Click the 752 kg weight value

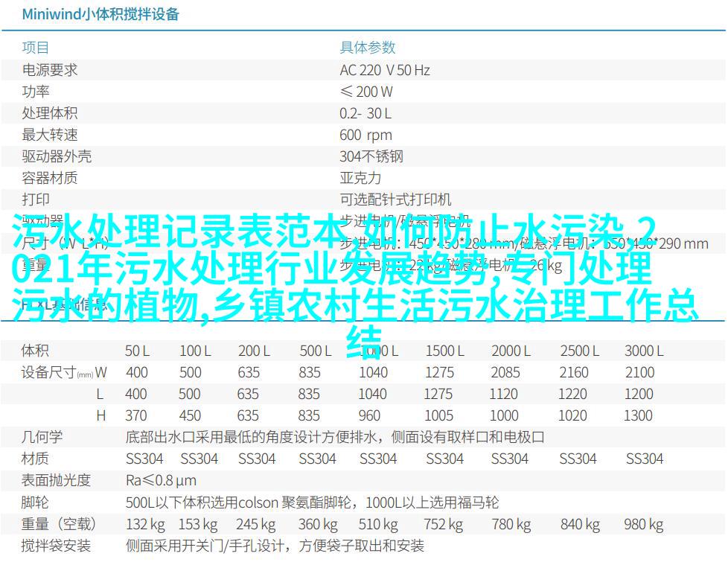(x=444, y=525)
